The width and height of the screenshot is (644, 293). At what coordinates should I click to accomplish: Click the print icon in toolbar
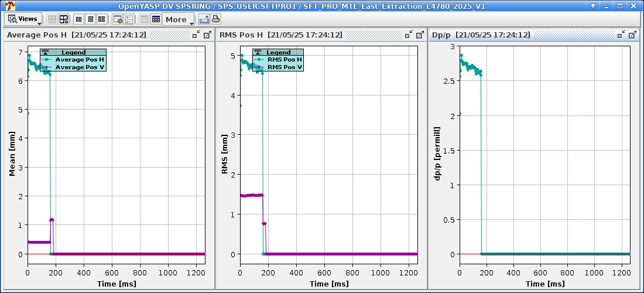tap(215, 19)
